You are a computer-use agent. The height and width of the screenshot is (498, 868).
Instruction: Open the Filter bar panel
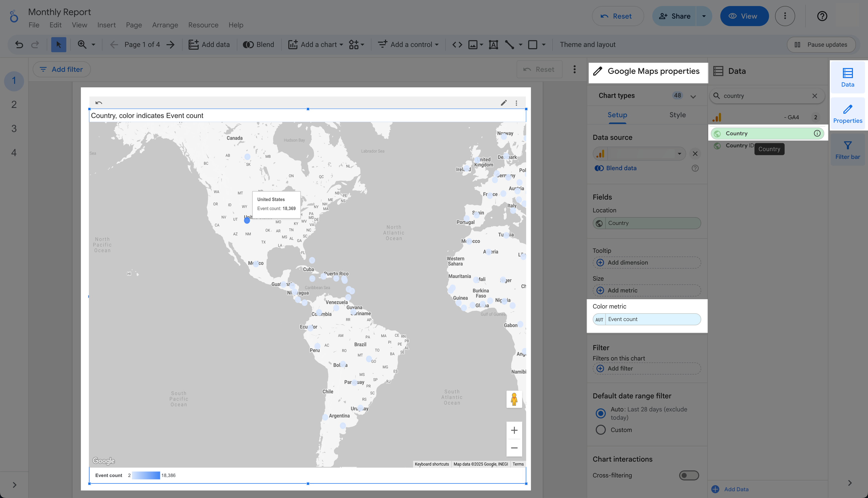point(847,149)
